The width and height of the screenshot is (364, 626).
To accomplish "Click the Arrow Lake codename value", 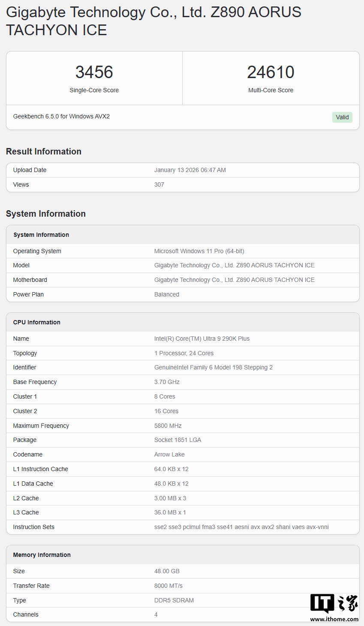I will 169,454.
